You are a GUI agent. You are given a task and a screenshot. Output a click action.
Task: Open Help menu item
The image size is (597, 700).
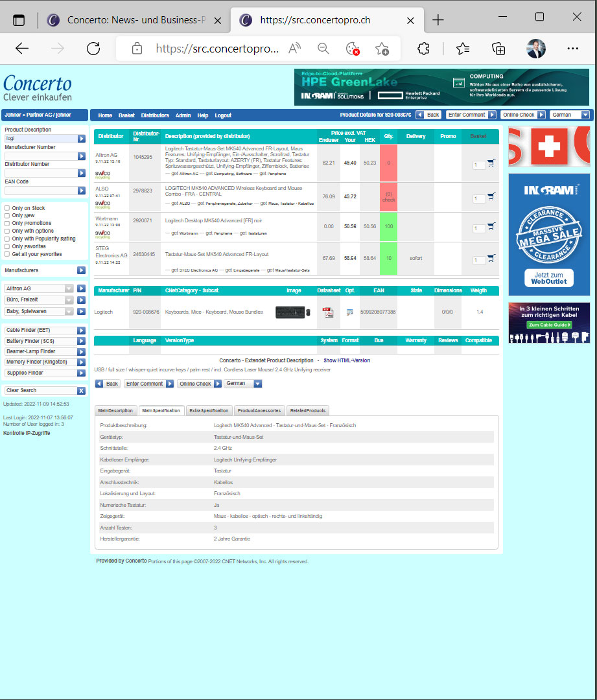(203, 115)
